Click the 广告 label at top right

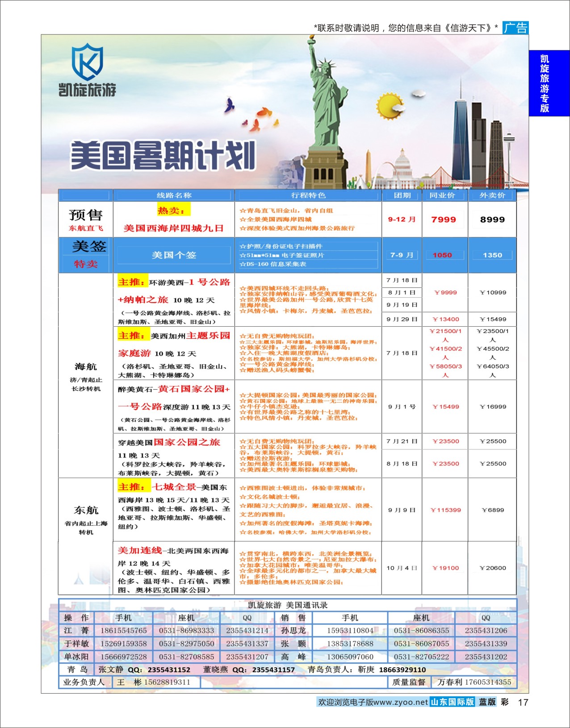click(x=516, y=28)
